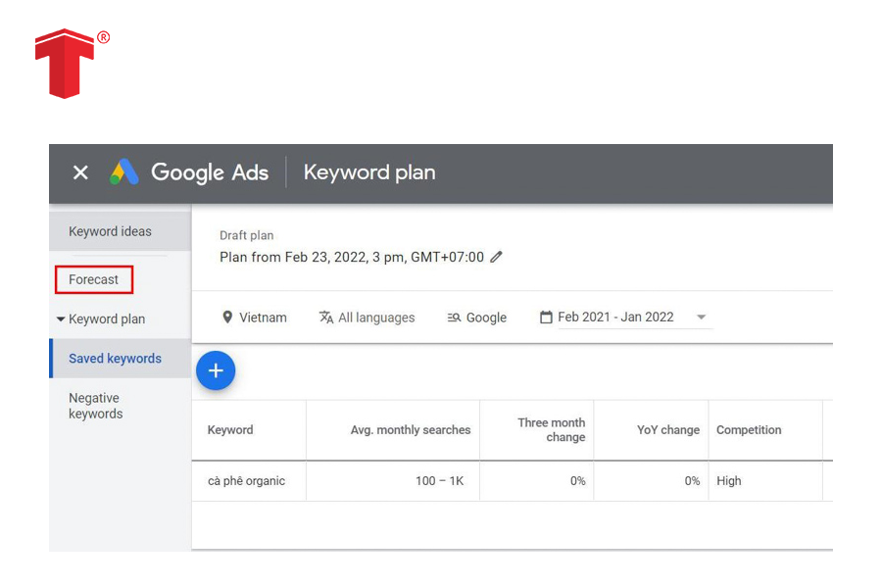
Task: Select Feb 2021 - Jan 2022 range
Action: coord(615,317)
